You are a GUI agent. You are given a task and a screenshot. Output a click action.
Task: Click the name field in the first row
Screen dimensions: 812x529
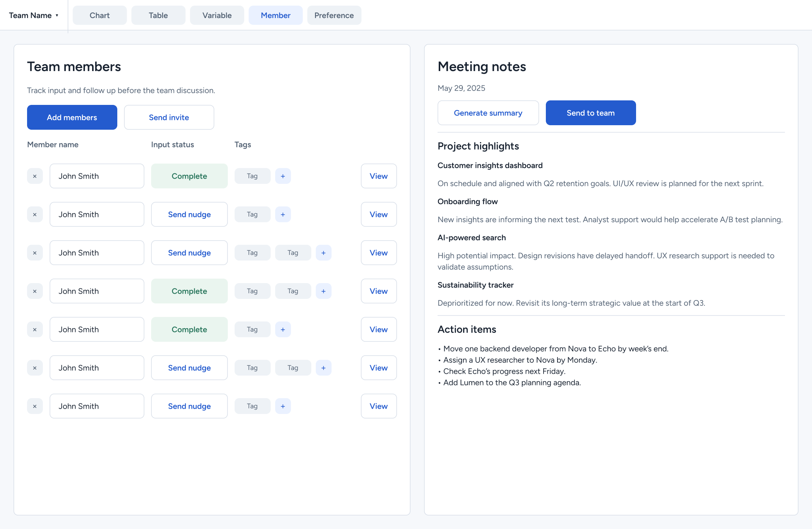tap(97, 176)
